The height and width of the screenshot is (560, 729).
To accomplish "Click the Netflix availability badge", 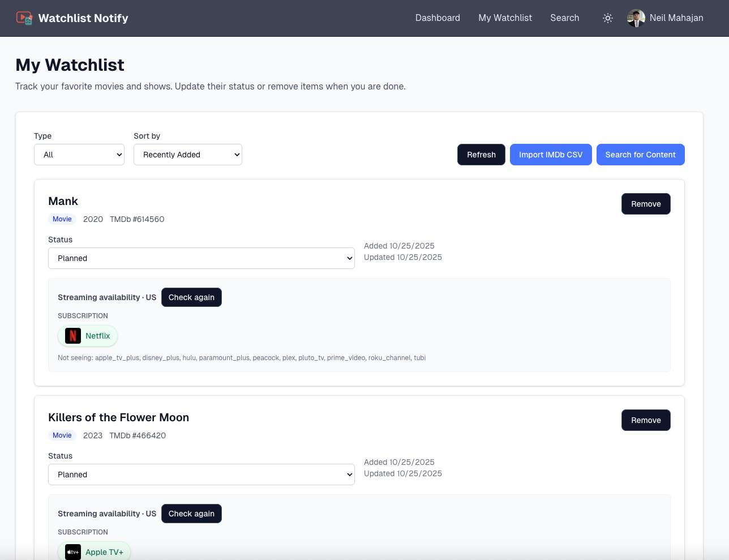I will coord(88,335).
